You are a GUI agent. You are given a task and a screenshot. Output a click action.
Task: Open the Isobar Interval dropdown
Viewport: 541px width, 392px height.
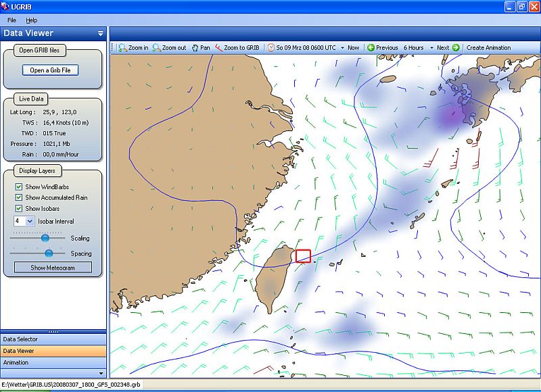(x=30, y=221)
